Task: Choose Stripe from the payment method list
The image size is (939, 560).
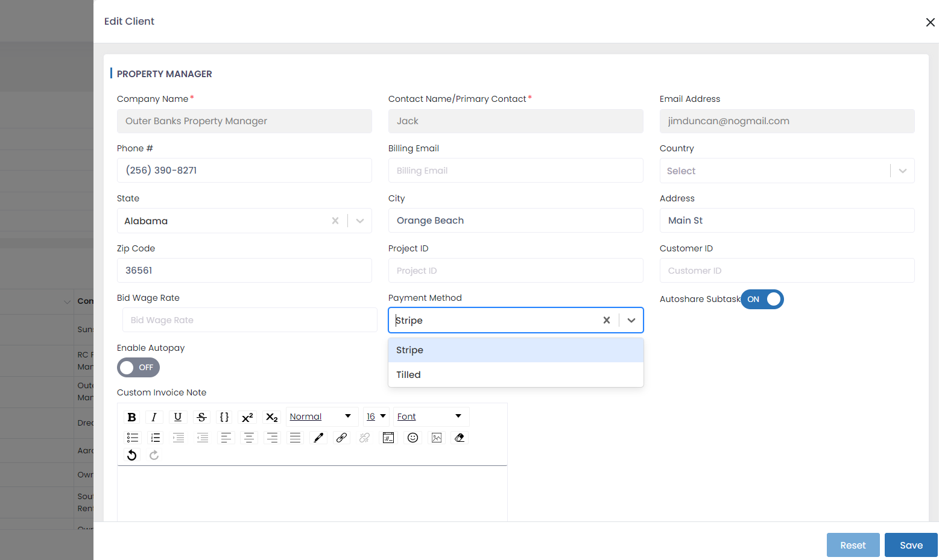Action: click(409, 350)
